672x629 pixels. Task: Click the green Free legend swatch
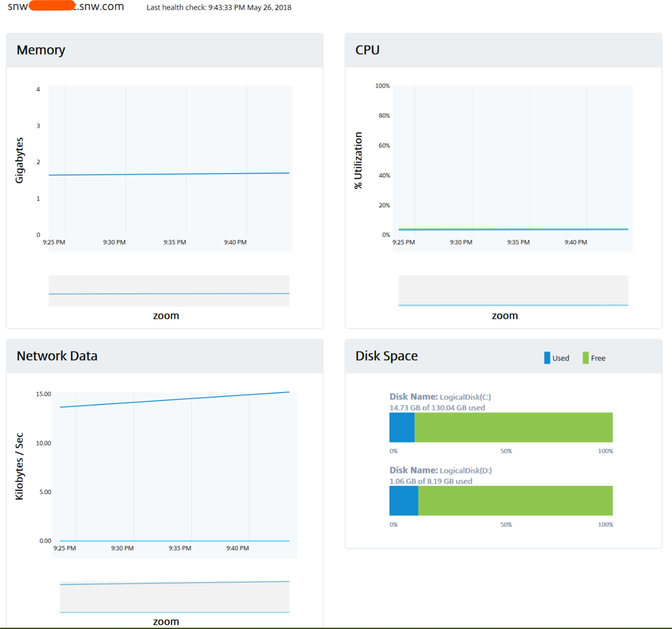click(585, 357)
